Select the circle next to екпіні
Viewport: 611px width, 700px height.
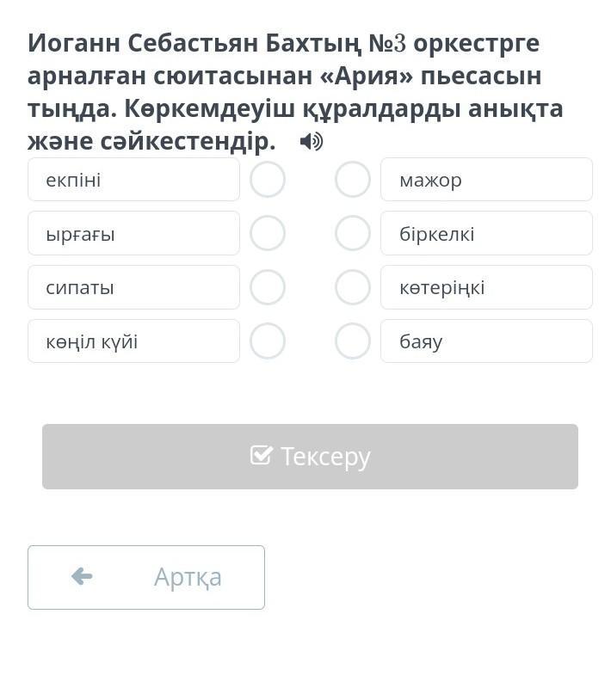tap(268, 180)
